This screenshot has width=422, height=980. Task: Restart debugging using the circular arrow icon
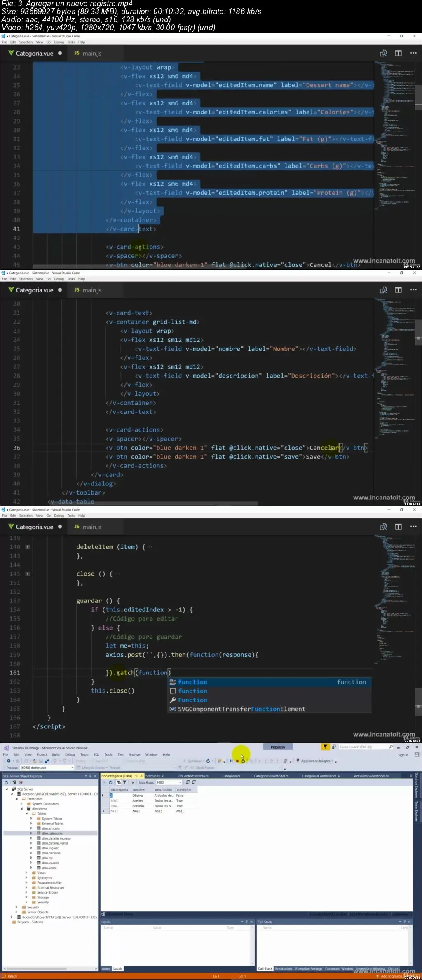tap(243, 761)
